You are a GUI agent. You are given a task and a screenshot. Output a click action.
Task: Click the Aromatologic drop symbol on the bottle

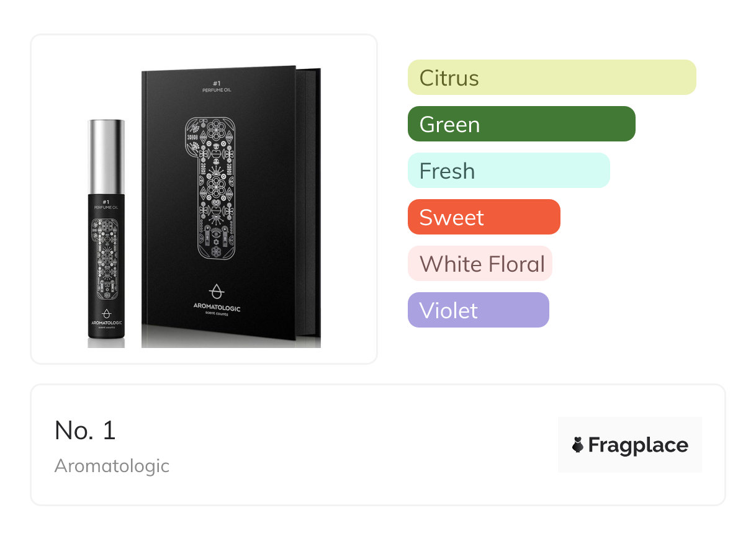[x=106, y=315]
